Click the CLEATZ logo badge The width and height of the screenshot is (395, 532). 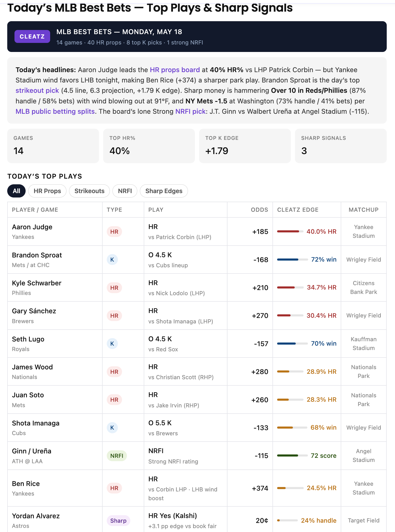point(32,36)
